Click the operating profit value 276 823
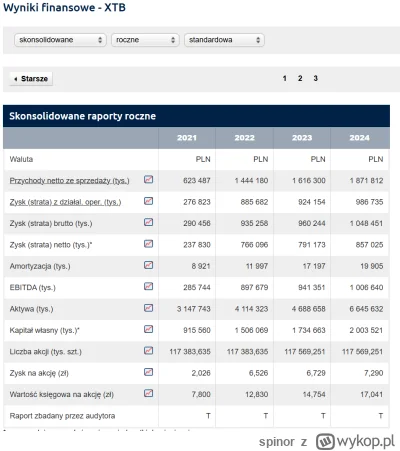This screenshot has height=451, width=400. [x=197, y=202]
